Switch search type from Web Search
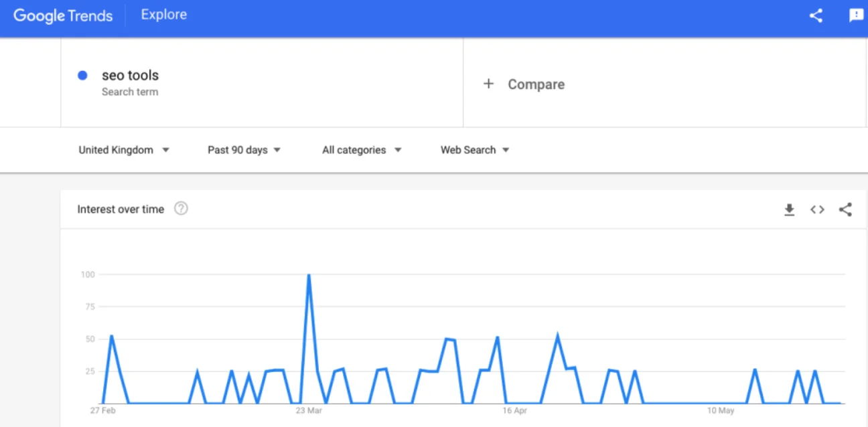Viewport: 868px width, 427px height. click(x=474, y=150)
